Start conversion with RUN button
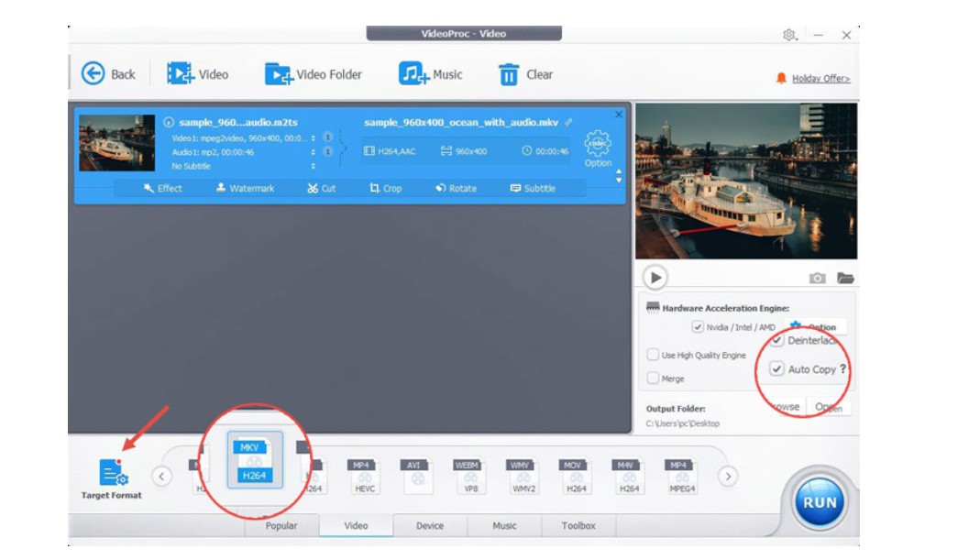This screenshot has height=560, width=969. (820, 502)
